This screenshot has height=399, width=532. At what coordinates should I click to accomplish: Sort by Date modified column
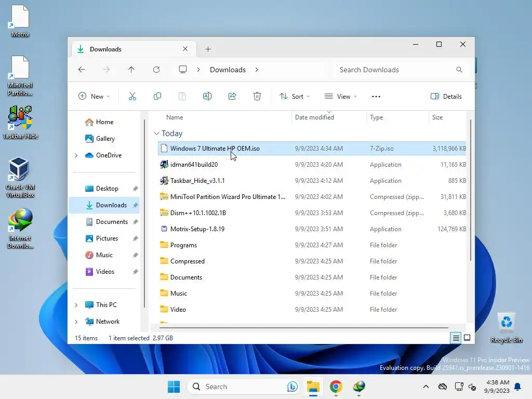(x=314, y=117)
